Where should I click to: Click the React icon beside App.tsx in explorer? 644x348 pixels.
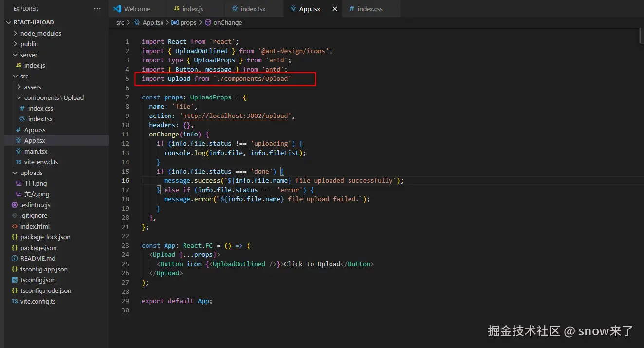tap(18, 140)
